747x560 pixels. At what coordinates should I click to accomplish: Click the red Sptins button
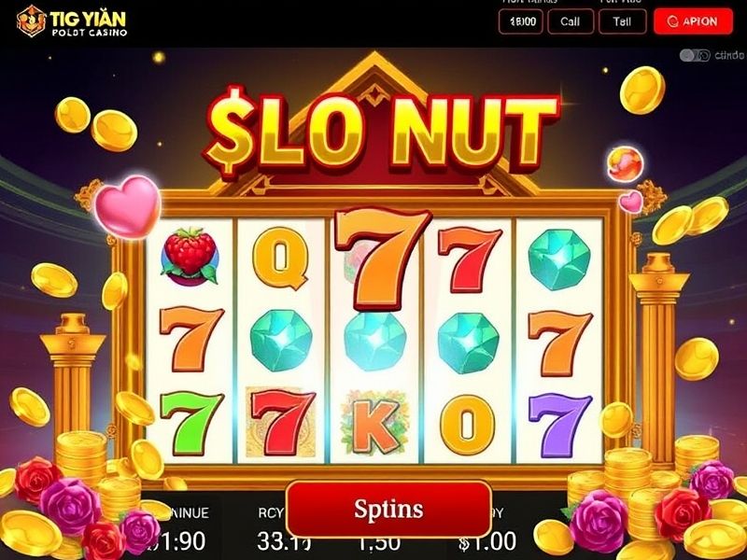pyautogui.click(x=388, y=509)
